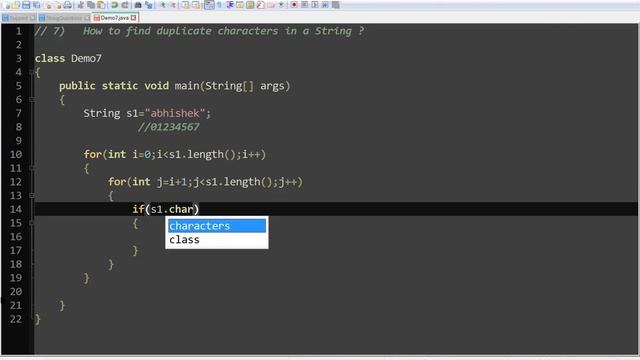The image size is (640, 360).
Task: Click the Save recorded macro icon
Action: [336, 5]
